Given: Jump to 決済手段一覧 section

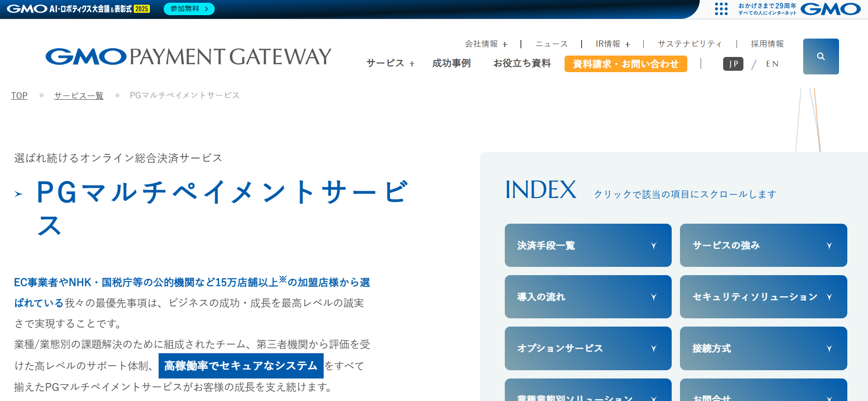Looking at the screenshot, I should [x=588, y=245].
